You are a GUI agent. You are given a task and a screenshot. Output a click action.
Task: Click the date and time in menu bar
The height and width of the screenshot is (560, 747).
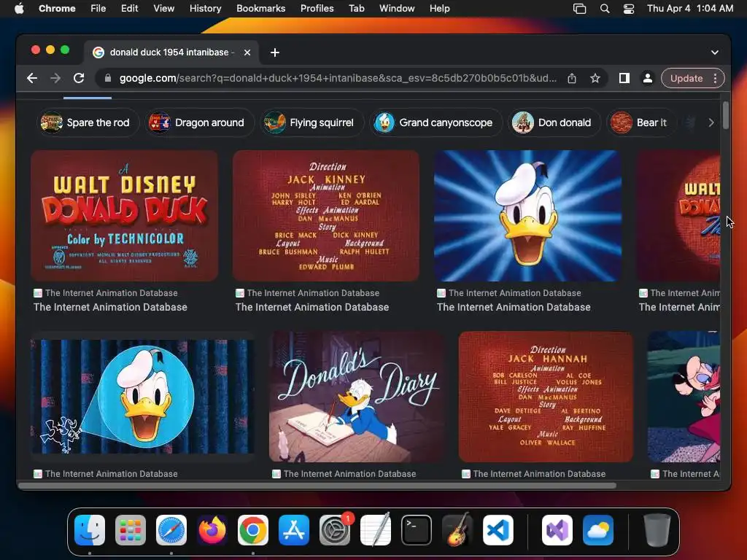690,9
